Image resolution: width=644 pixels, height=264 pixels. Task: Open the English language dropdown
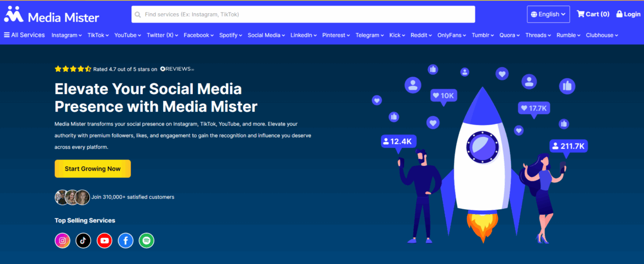(x=548, y=14)
